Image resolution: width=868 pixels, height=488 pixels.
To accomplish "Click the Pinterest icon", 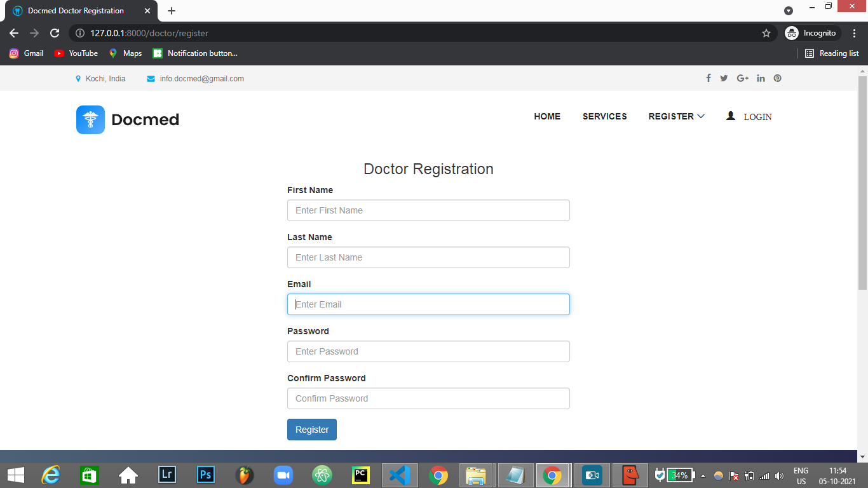I will (x=777, y=78).
